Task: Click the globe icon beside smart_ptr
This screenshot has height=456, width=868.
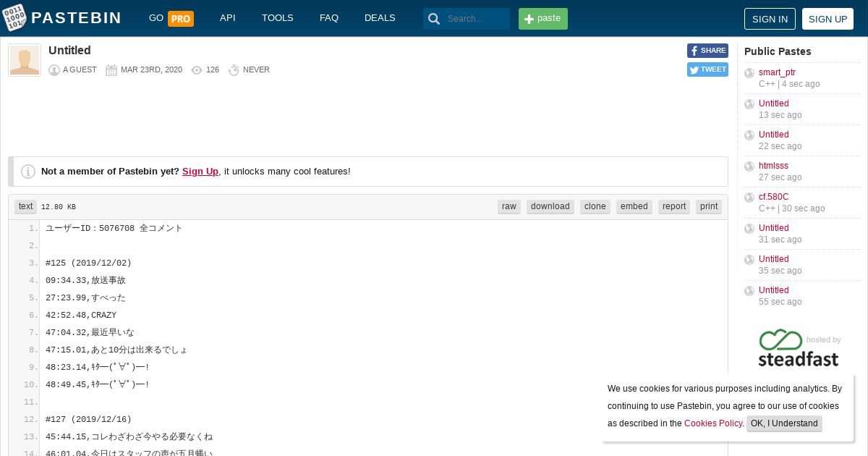Action: click(x=749, y=73)
